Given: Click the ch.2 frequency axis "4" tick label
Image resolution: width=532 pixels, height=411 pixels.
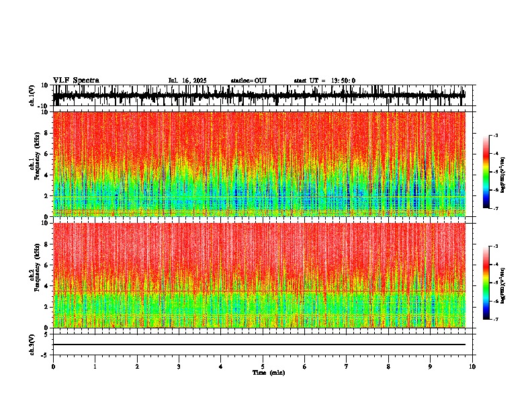Looking at the screenshot, I should (x=46, y=286).
